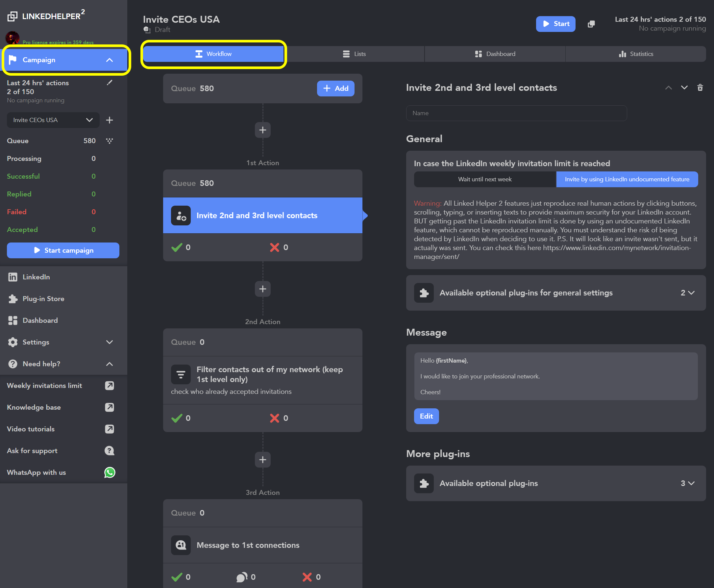Select Message to 1st connections action
714x588 pixels.
click(263, 545)
